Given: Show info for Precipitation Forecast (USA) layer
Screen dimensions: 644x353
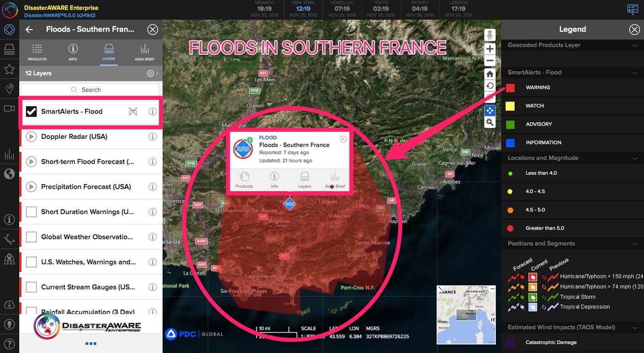Looking at the screenshot, I should point(152,187).
